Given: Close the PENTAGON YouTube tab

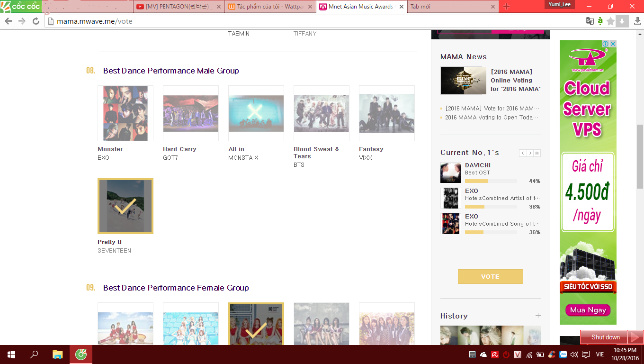Looking at the screenshot, I should coord(220,7).
